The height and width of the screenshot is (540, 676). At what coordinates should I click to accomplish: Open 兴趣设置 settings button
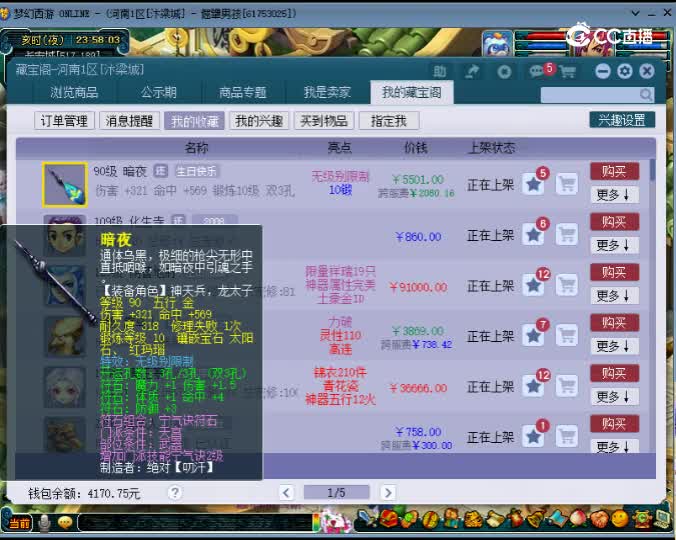point(622,119)
